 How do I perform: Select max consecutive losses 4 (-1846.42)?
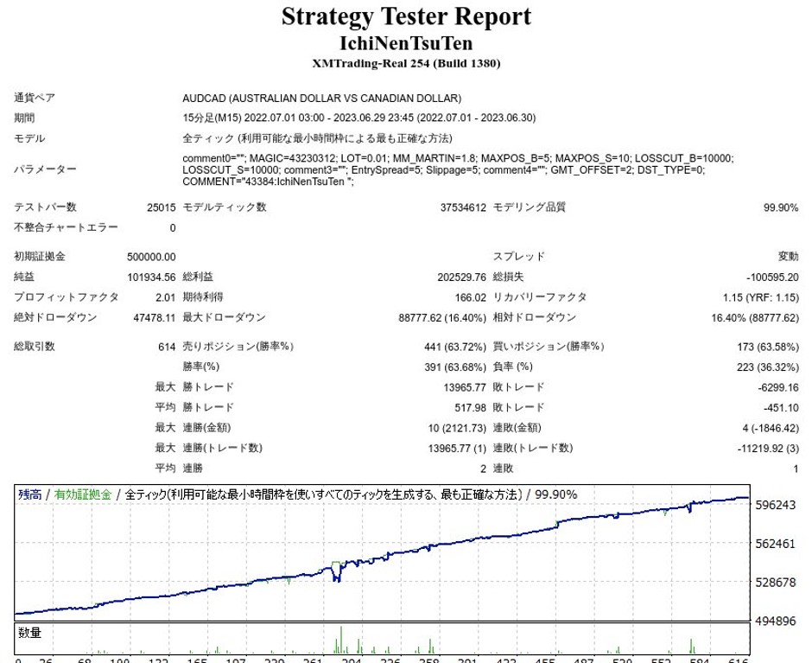click(x=770, y=428)
